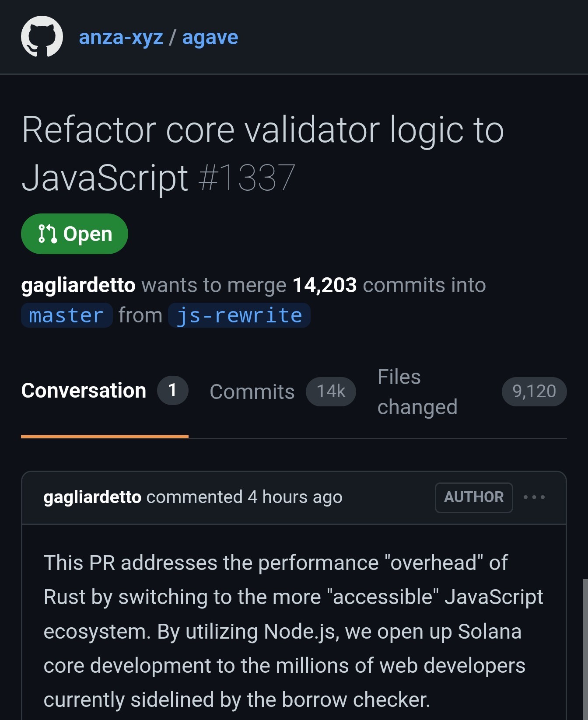
Task: Click the pull request icon in Open badge
Action: 47,234
